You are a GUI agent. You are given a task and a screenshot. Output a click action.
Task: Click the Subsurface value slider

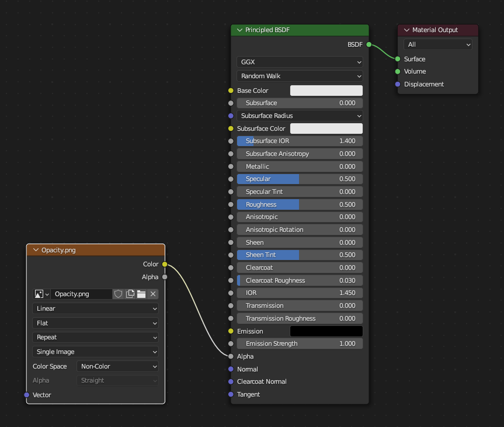(300, 103)
